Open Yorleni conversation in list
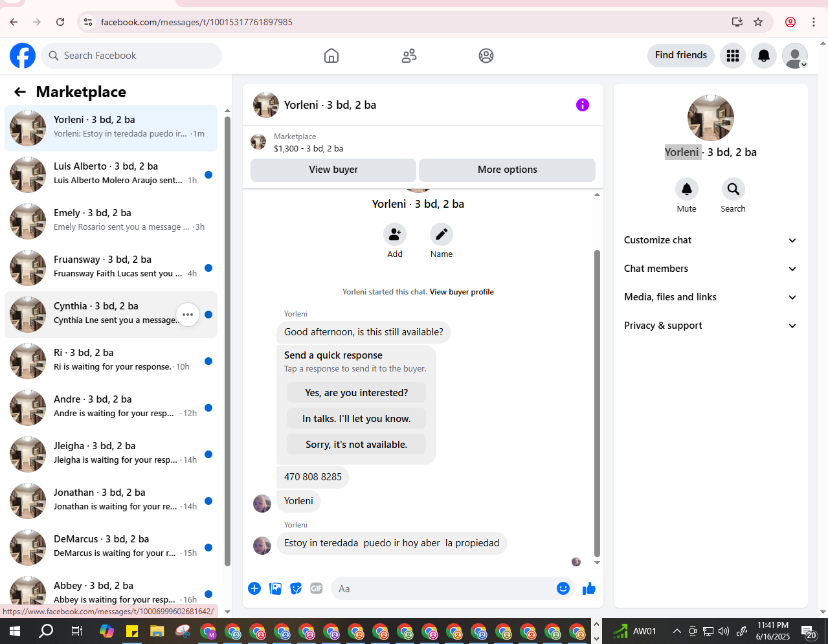 tap(111, 128)
